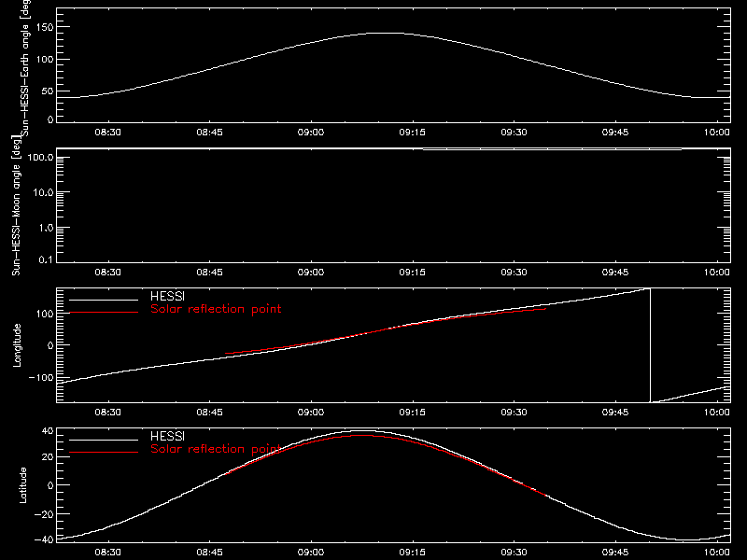
Task: Click the 10.0 tick label on Moon angle axis
Action: tap(43, 192)
